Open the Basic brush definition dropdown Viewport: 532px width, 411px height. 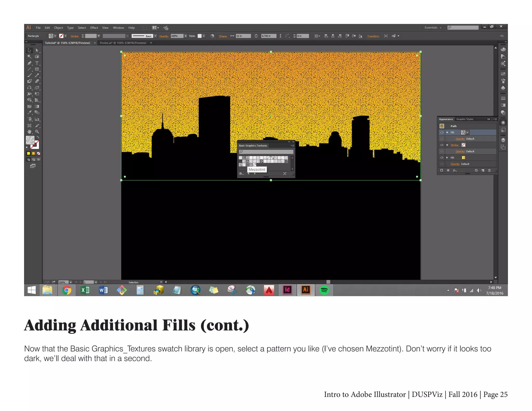click(x=155, y=36)
